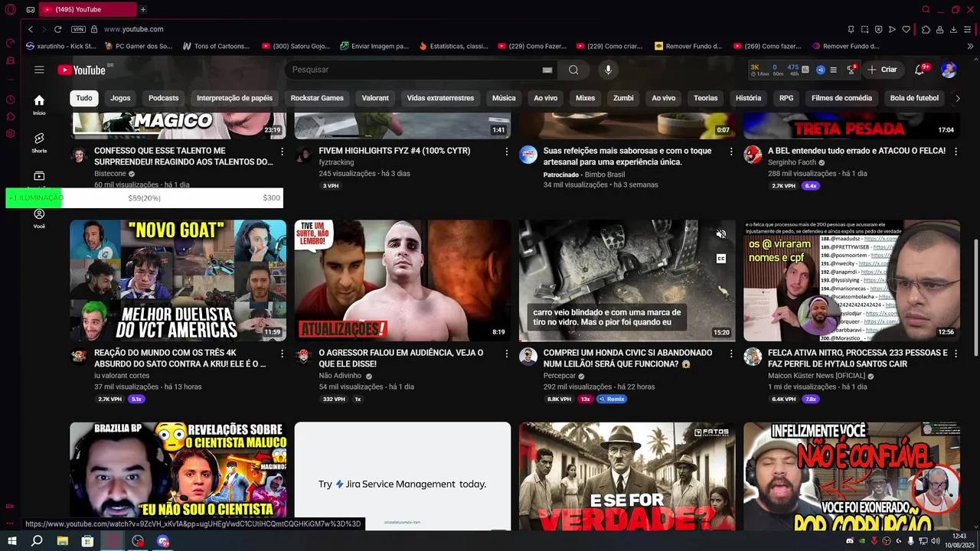Toggle captions on the Honda Civic preview
The image size is (980, 551).
pyautogui.click(x=720, y=259)
